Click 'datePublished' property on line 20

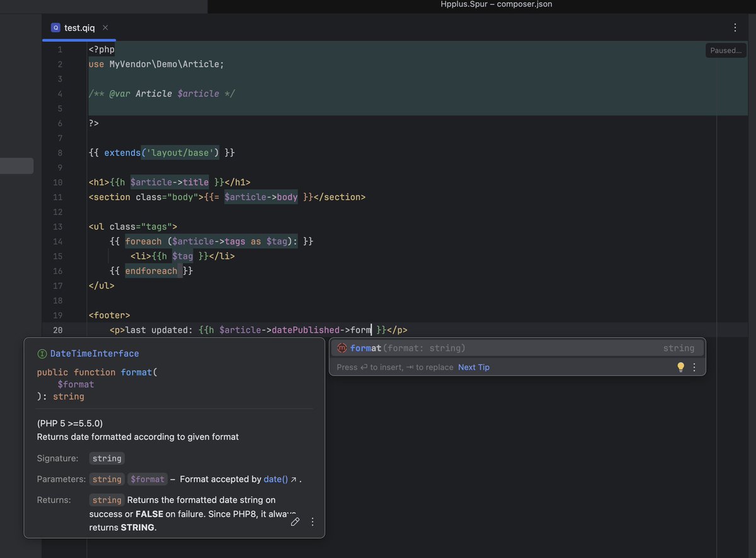(306, 330)
